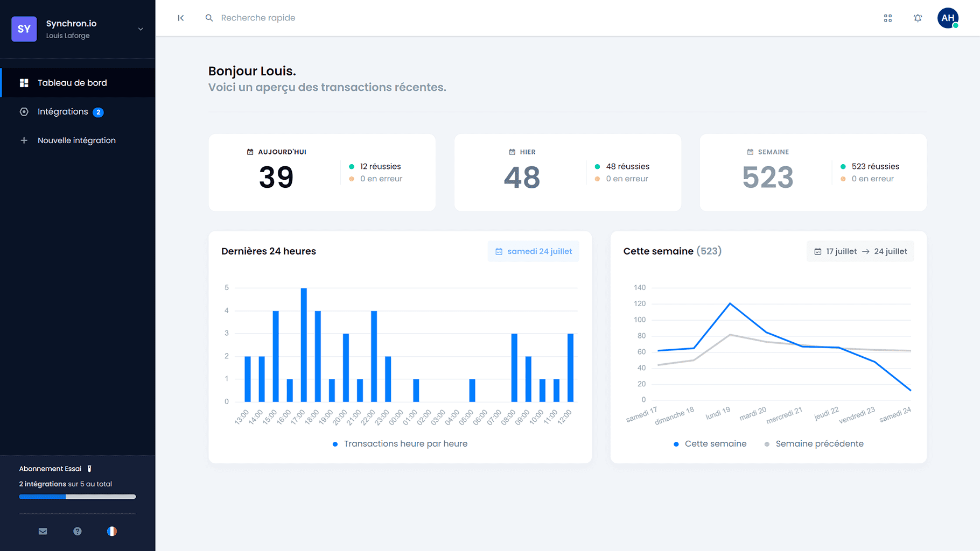Click '2 intégrations sur 5 au total' text
The image size is (980, 551).
click(x=66, y=484)
